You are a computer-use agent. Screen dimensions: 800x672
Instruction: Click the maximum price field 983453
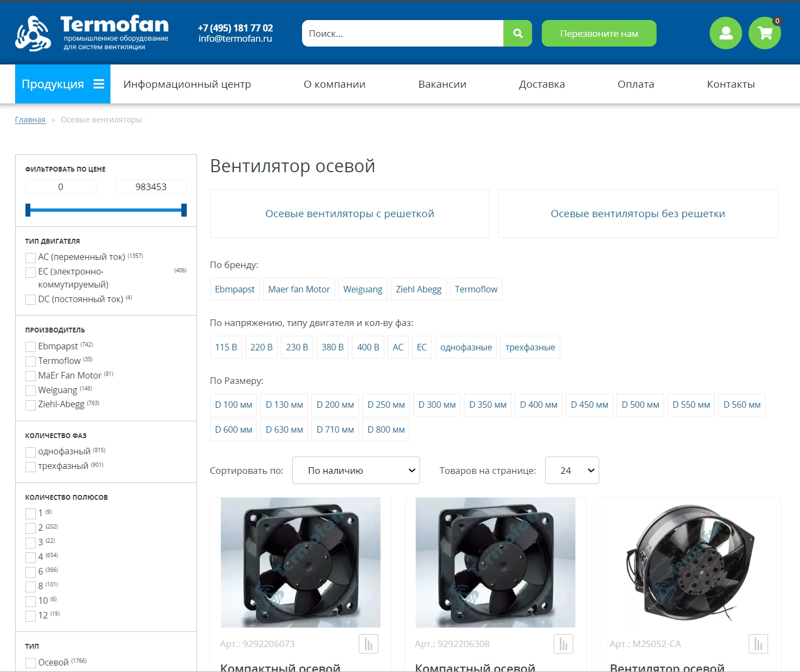click(151, 187)
